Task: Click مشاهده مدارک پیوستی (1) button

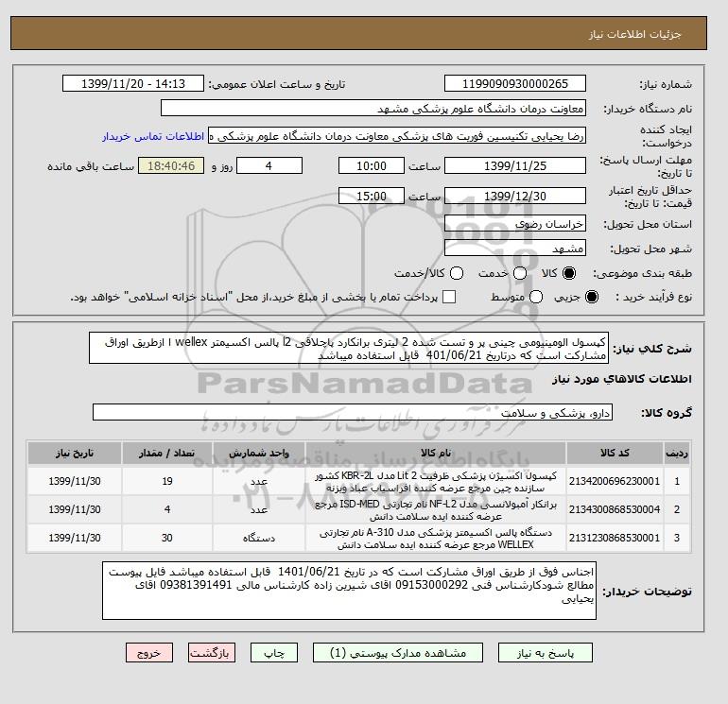Action: tap(398, 652)
